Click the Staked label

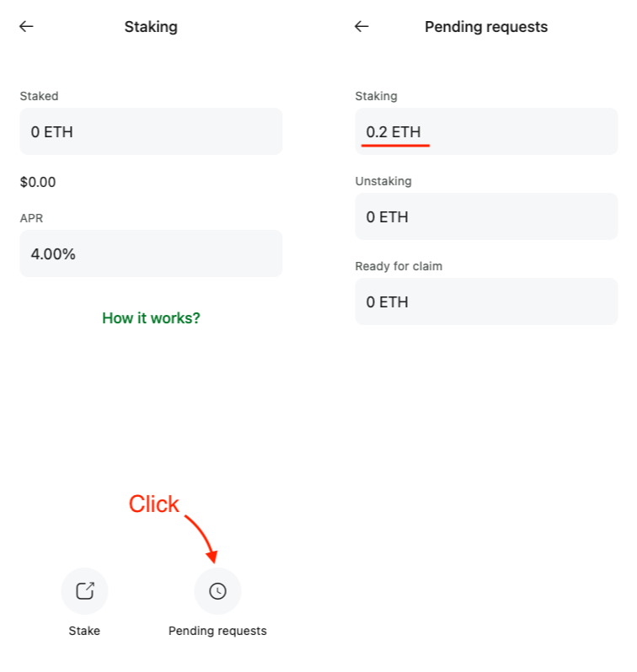tap(39, 96)
